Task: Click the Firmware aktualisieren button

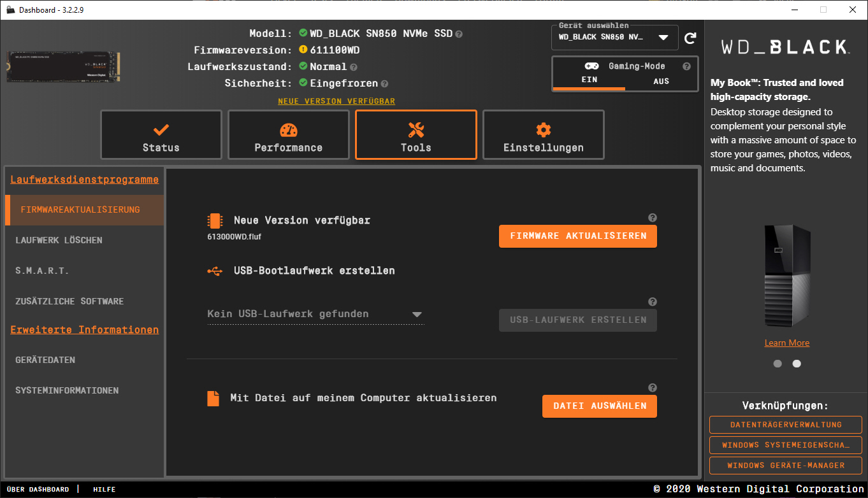Action: [x=578, y=236]
